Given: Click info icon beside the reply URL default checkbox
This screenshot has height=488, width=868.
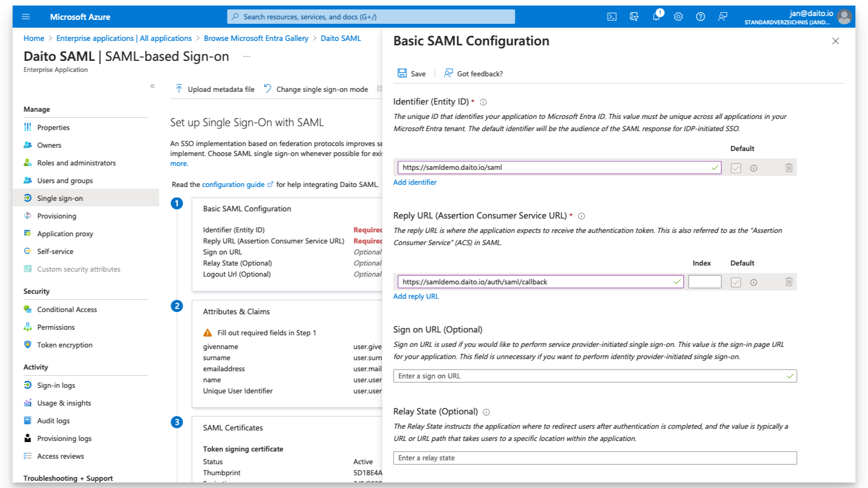Looking at the screenshot, I should [753, 282].
